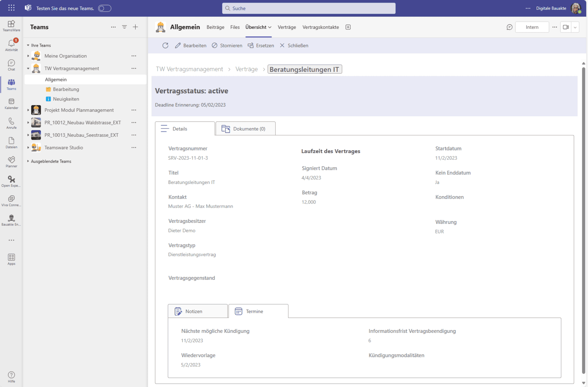Start a meeting with camera icon

coord(566,27)
